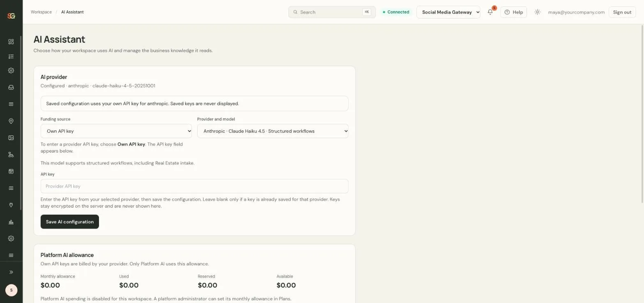The height and width of the screenshot is (303, 644).
Task: Open the image media icon in sidebar
Action: tap(11, 138)
